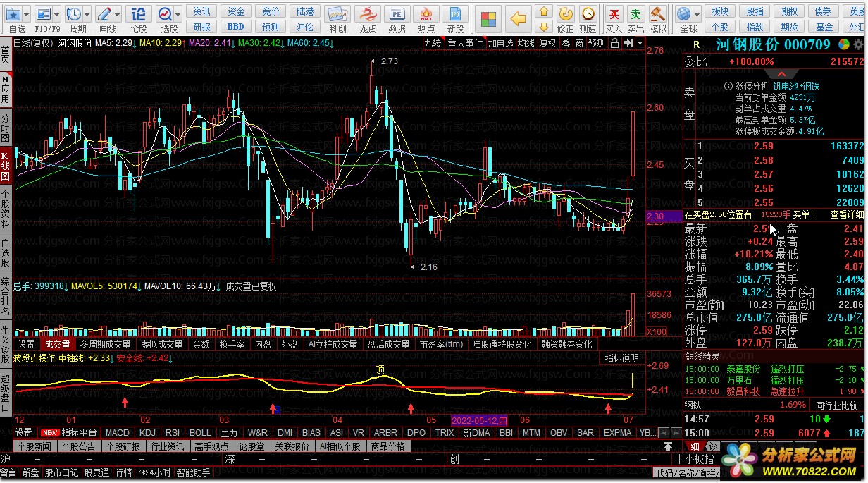Toggle 窗 window option in chart header

click(579, 43)
